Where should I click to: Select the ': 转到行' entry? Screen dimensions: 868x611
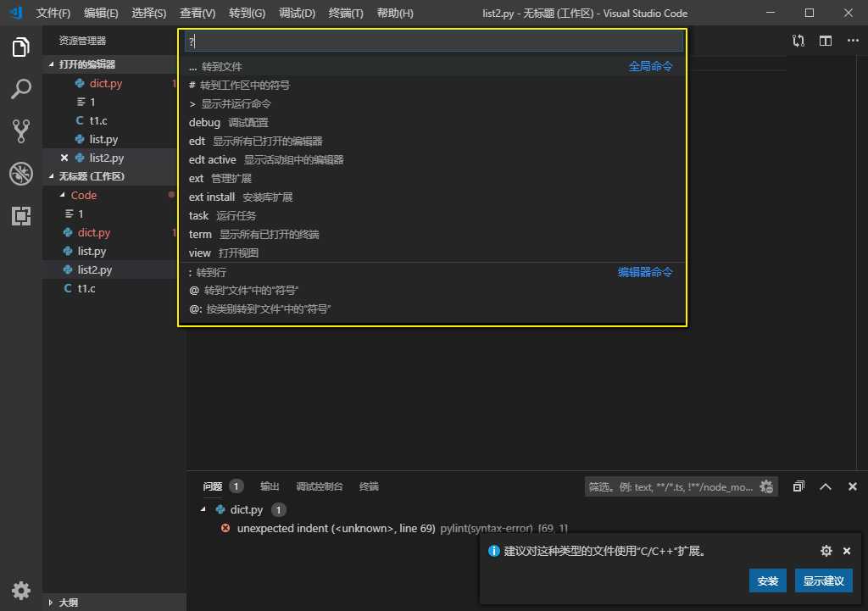(x=432, y=272)
